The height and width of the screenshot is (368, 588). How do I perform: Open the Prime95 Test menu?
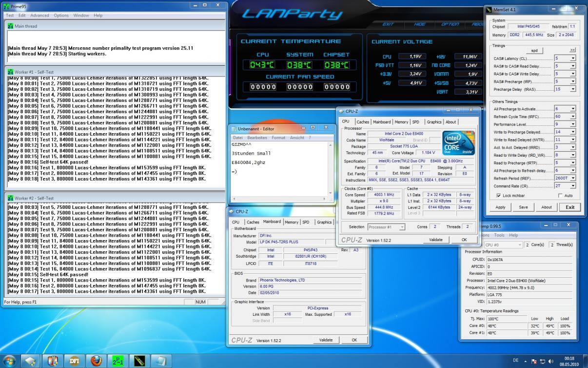click(x=10, y=15)
